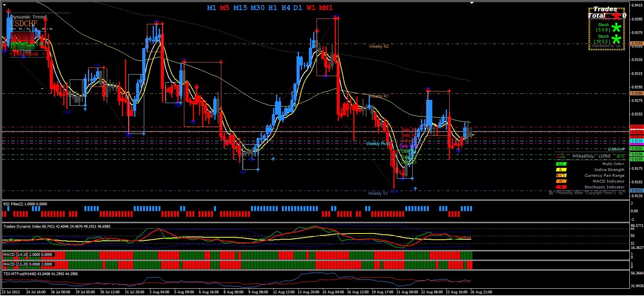This screenshot has width=644, height=296.
Task: Switch chart to M5 timeframe
Action: (x=224, y=8)
